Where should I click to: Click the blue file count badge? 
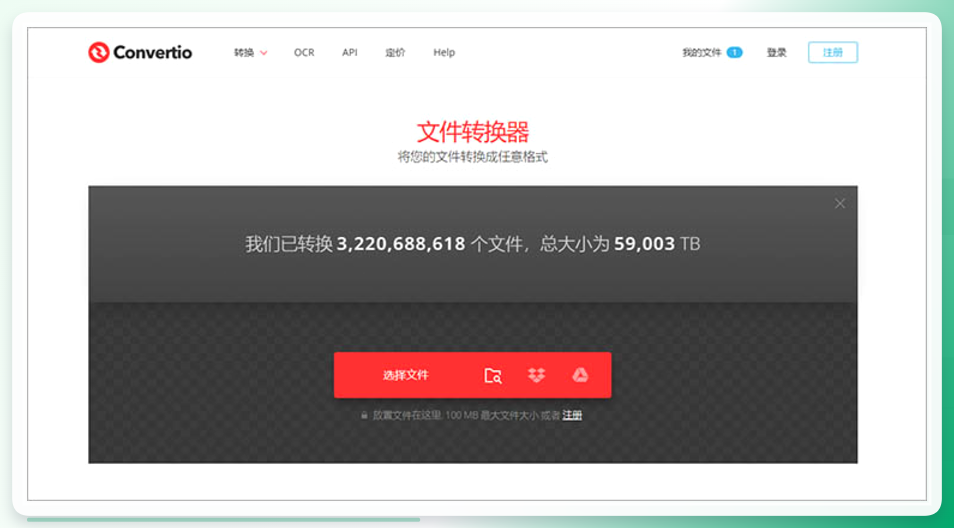(x=734, y=53)
